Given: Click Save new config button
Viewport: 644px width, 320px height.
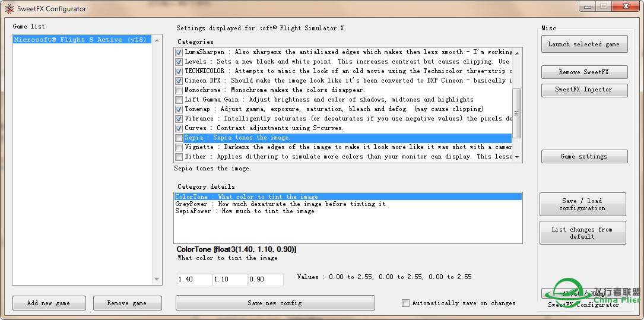Looking at the screenshot, I should click(x=275, y=303).
